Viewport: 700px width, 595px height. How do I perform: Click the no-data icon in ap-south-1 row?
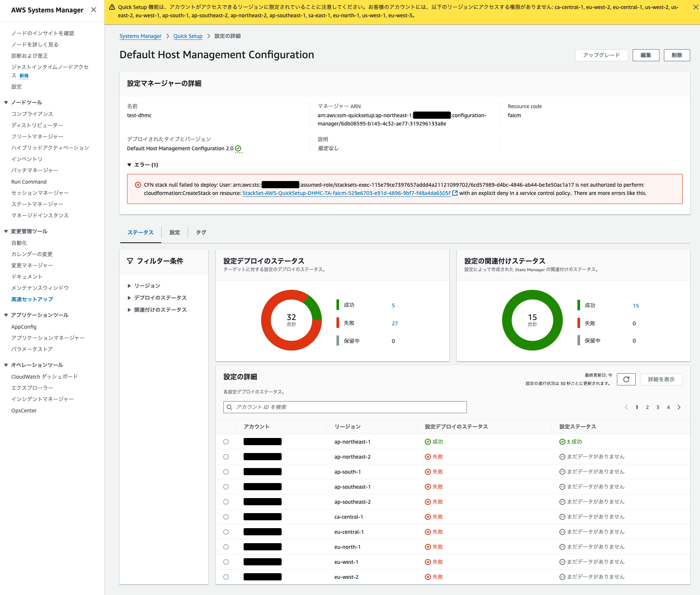tap(562, 472)
